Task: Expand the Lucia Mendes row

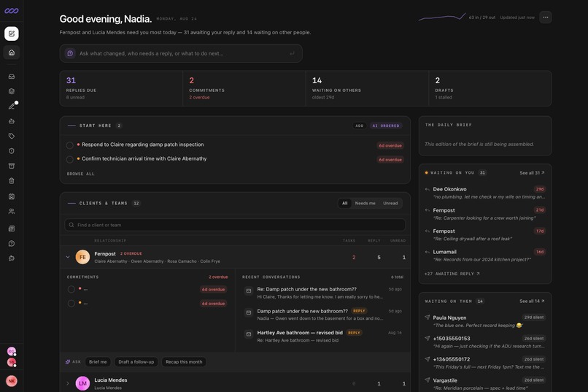Action: click(x=68, y=383)
